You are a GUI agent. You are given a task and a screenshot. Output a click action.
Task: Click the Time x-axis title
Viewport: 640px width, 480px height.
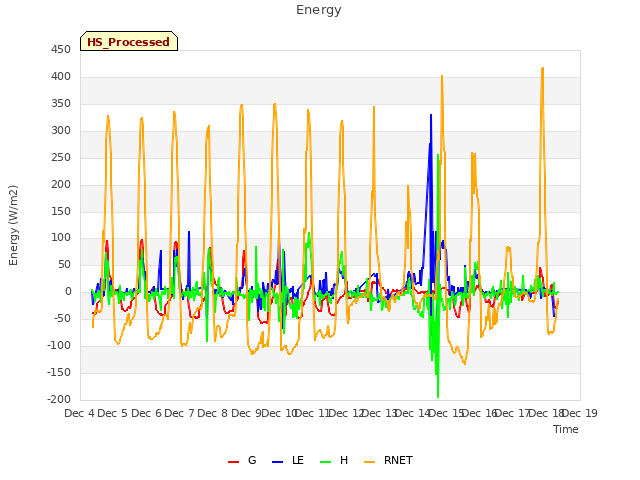[565, 429]
